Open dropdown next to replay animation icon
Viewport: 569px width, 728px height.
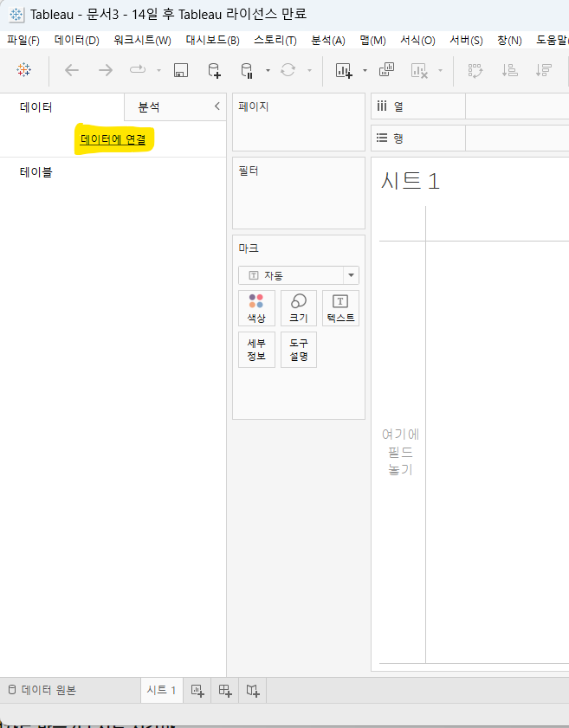158,71
